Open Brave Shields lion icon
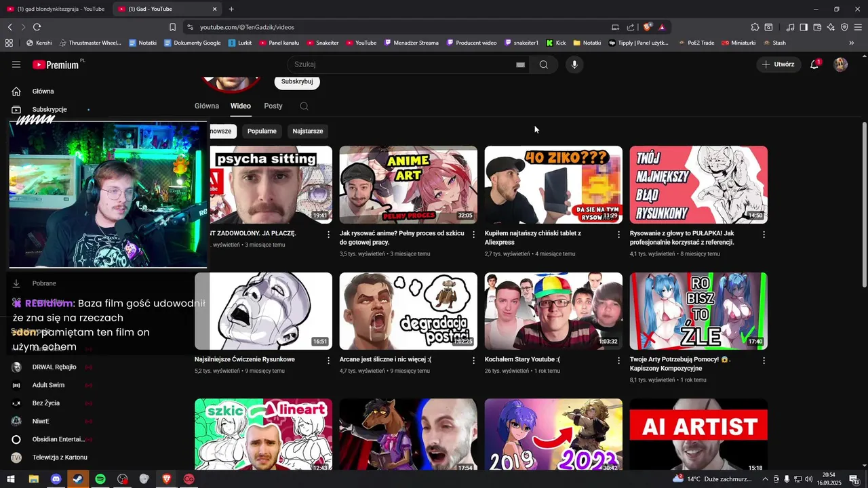Screen dimensions: 868x488 648,27
